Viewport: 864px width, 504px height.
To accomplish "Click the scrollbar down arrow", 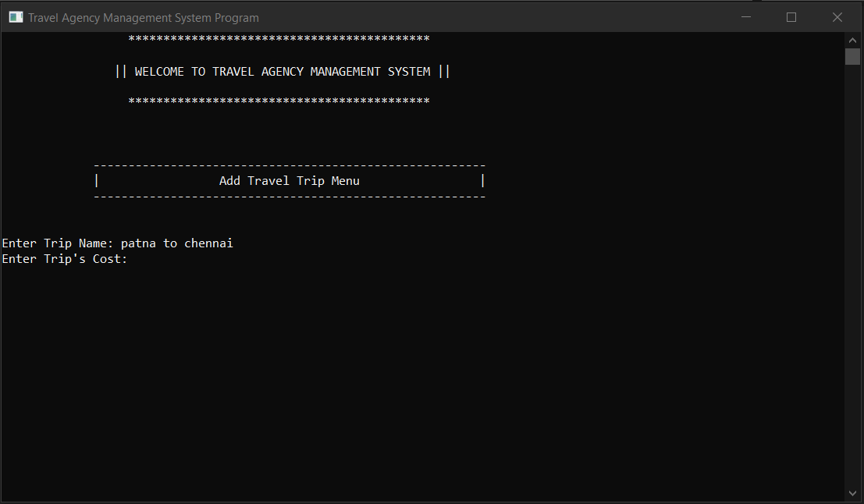I will [852, 493].
